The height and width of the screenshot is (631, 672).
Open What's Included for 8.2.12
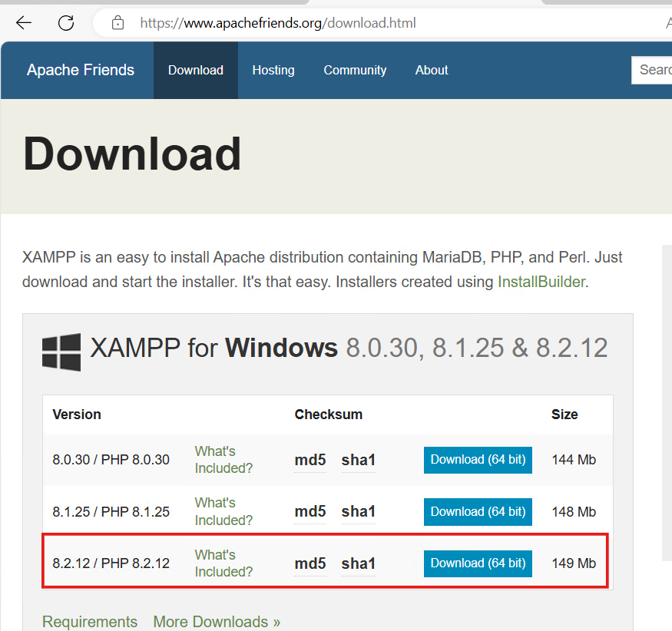tap(223, 563)
